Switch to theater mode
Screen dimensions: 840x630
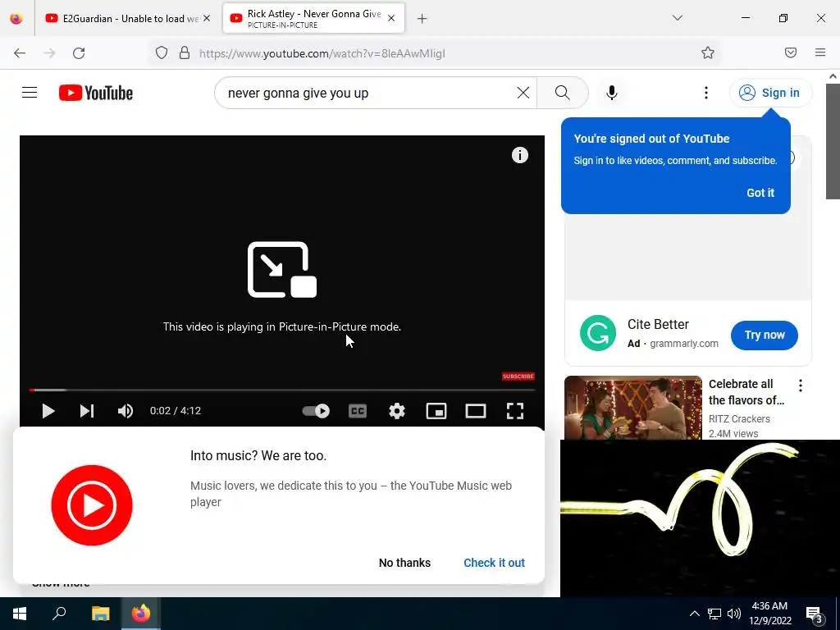coord(475,411)
